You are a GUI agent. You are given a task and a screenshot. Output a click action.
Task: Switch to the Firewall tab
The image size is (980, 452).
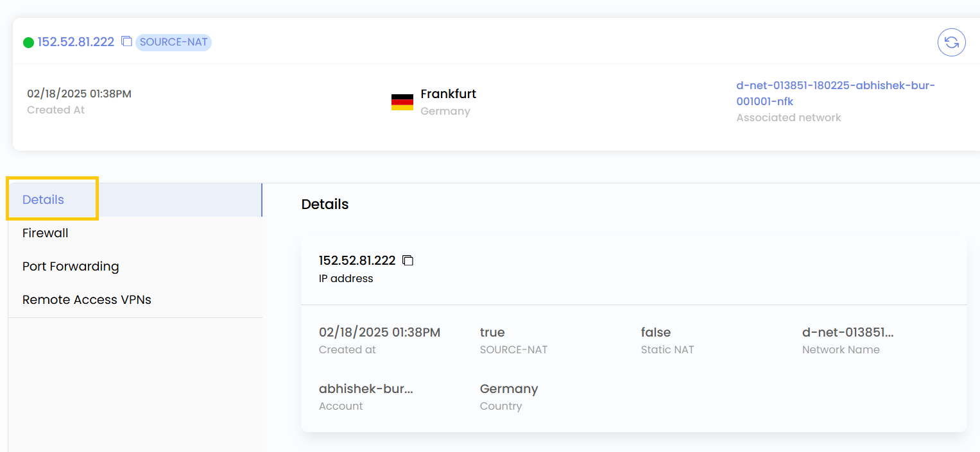45,233
